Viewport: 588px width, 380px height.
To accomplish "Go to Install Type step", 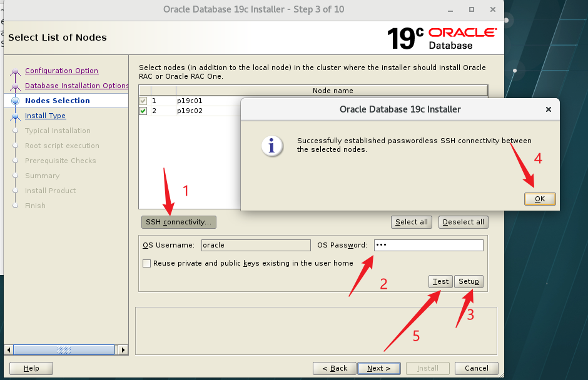I will [46, 116].
